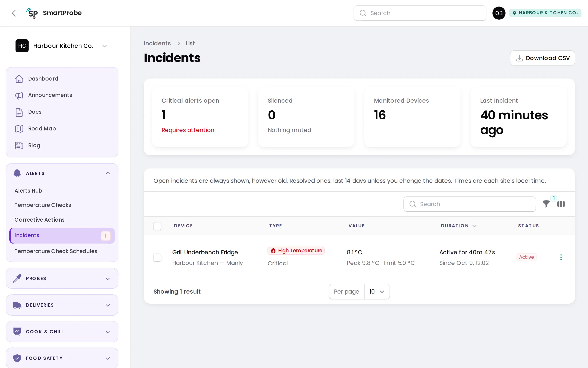Click the Deliveries truck icon
Viewport: 588px width, 368px height.
[17, 305]
